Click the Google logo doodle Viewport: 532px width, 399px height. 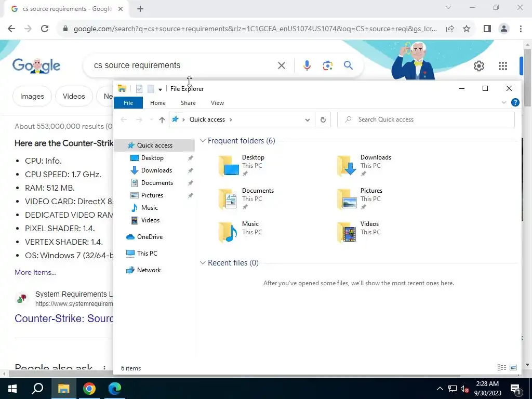(x=36, y=66)
